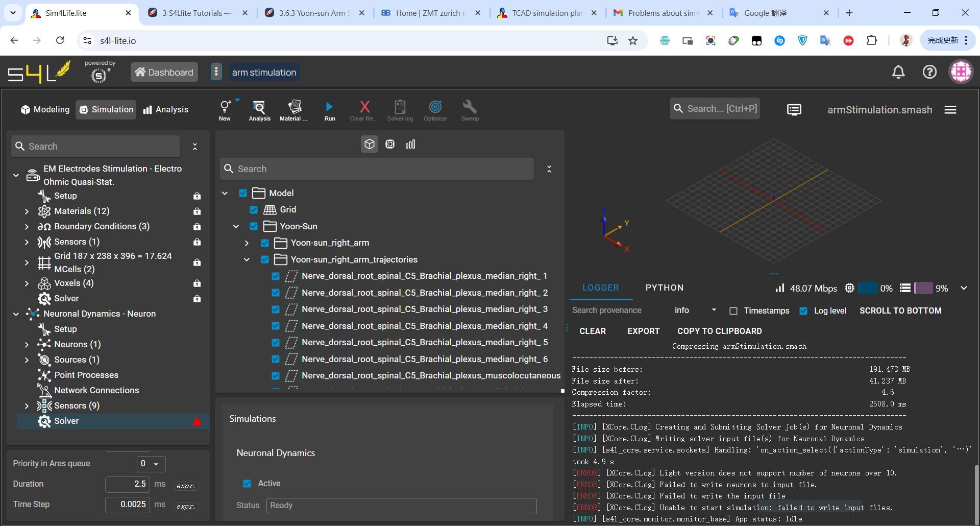Collapse all in the simulation tree search bar
Viewport: 980px width, 526px height.
195,147
